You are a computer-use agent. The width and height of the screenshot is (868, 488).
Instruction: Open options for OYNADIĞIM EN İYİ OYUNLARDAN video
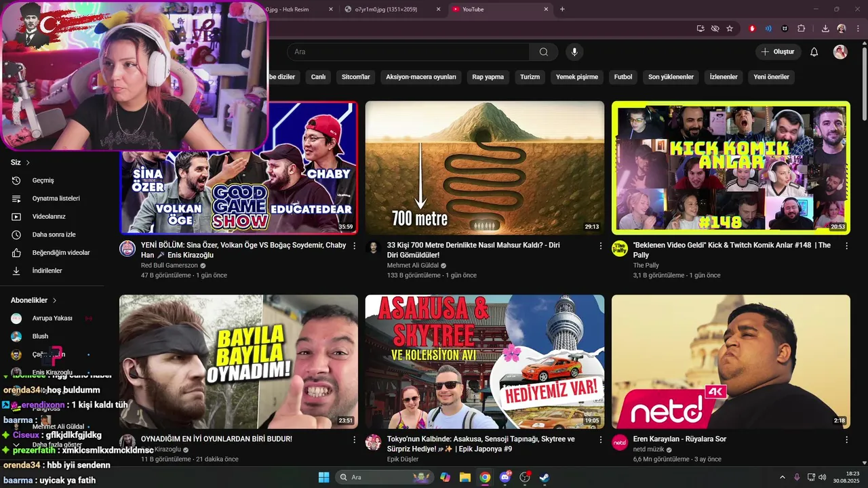354,440
